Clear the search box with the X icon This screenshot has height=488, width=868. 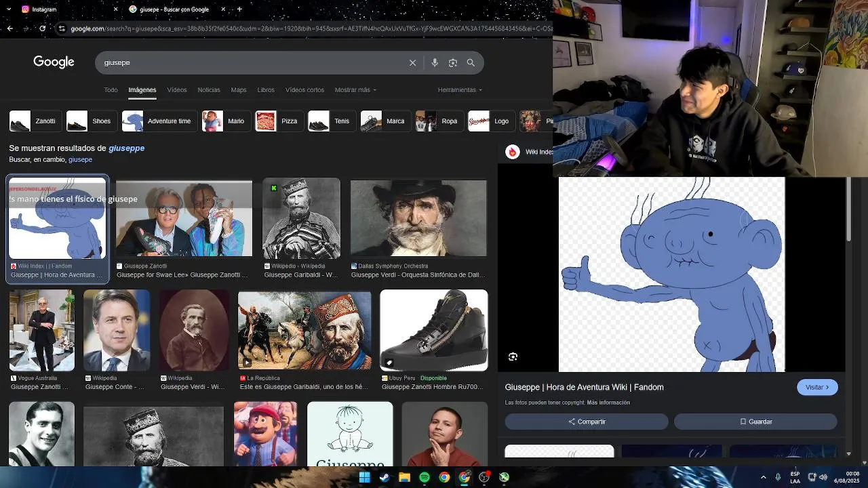(x=412, y=62)
